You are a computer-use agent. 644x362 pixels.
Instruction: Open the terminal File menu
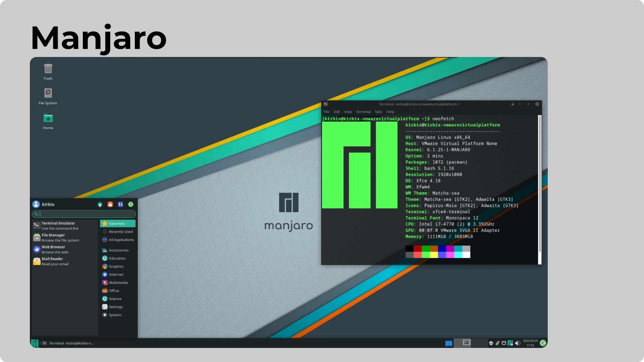pos(326,112)
